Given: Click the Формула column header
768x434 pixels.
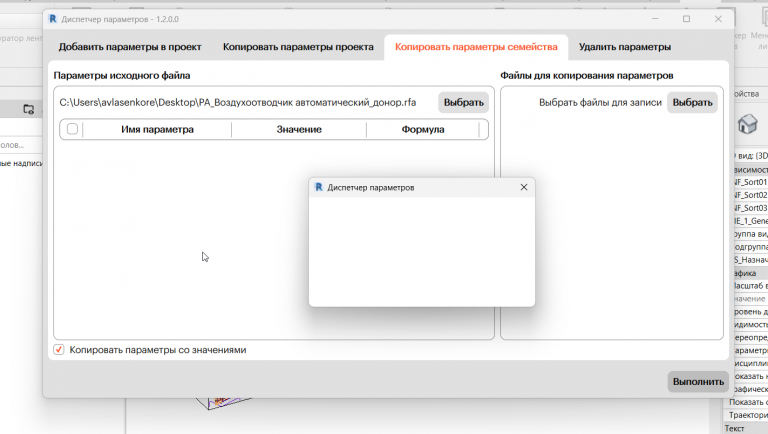Looking at the screenshot, I should [423, 129].
